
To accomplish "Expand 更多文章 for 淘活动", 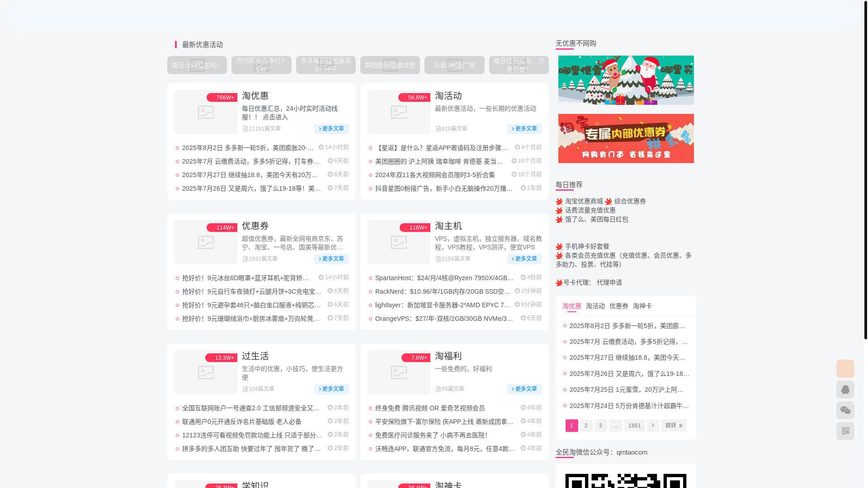I will pyautogui.click(x=524, y=129).
